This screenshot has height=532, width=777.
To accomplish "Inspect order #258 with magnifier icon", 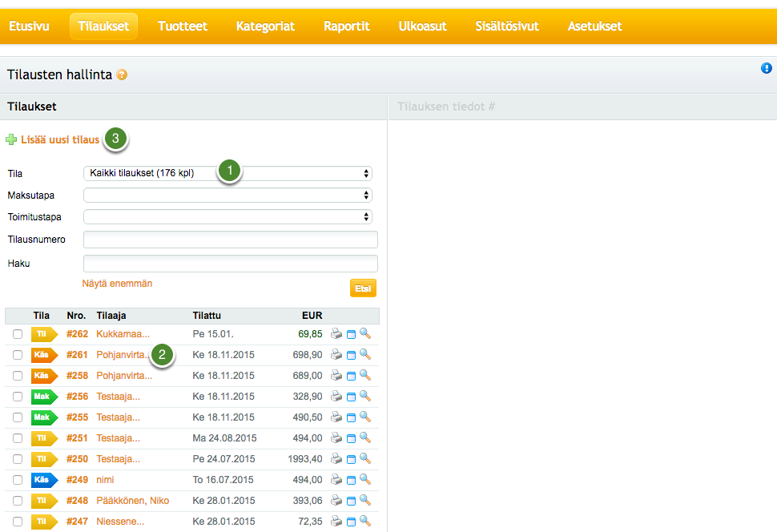I will coord(365,375).
